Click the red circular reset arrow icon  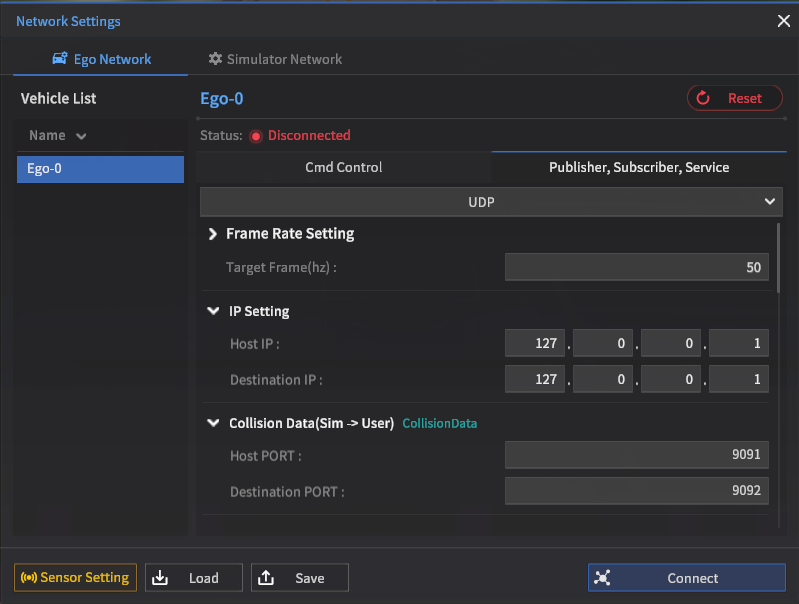point(703,98)
